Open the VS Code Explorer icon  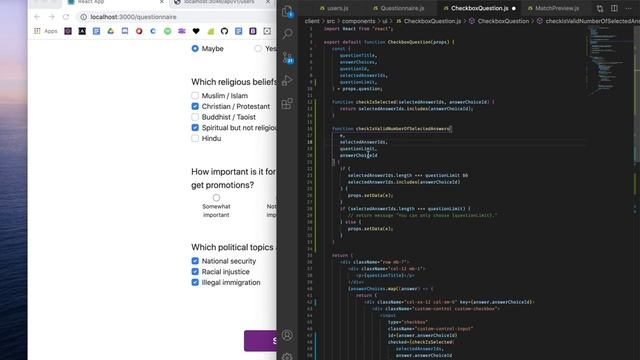point(287,11)
